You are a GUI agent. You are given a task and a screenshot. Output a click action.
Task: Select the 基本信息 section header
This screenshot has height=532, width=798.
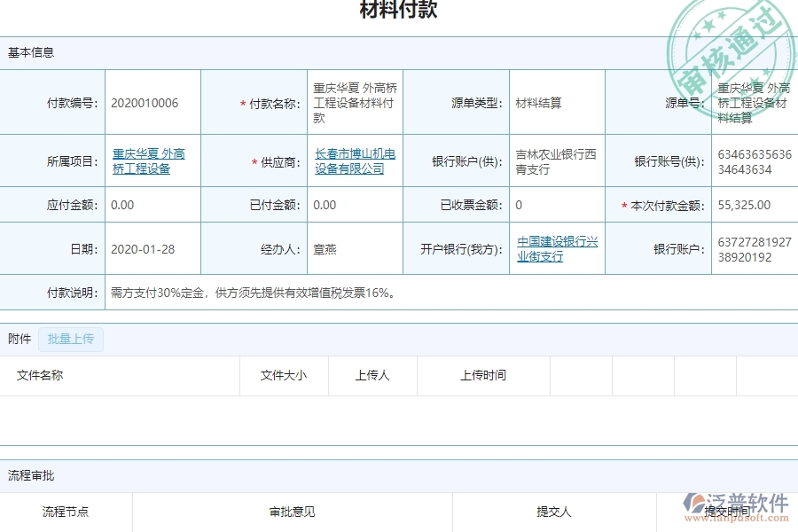pos(30,52)
